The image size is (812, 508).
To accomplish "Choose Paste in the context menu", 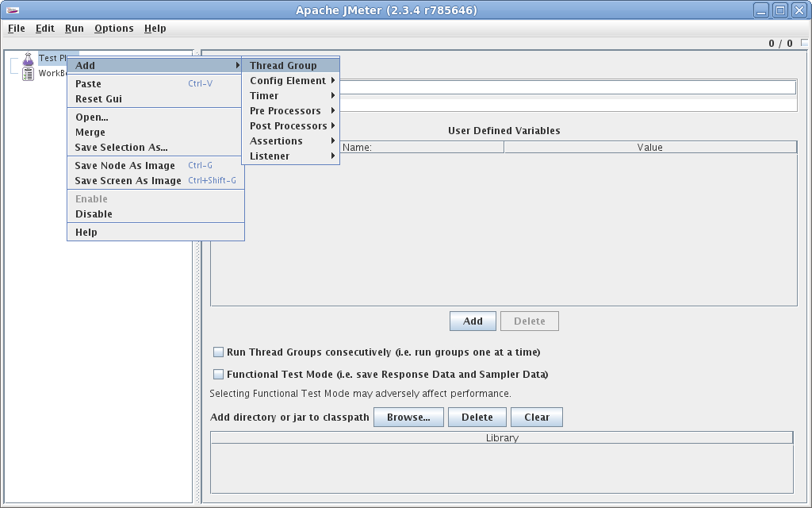I will (155, 84).
